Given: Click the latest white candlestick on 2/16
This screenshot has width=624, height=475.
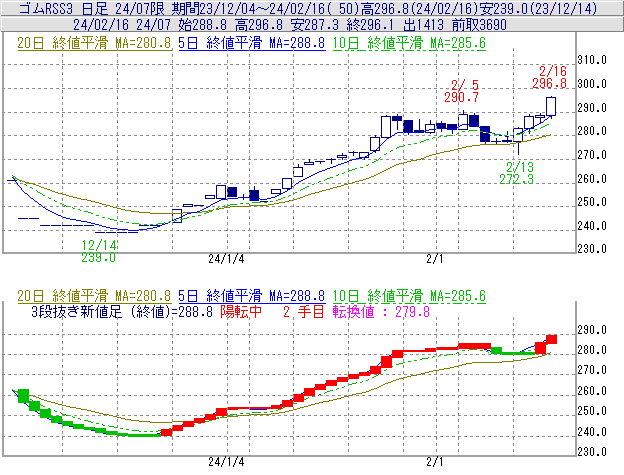Looking at the screenshot, I should tap(551, 106).
